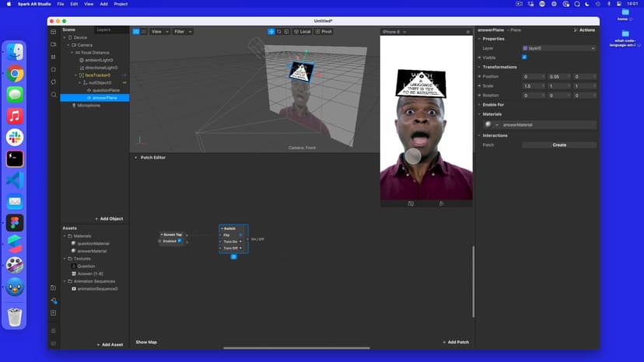Select the move manipulator tool in viewport toolbar
Screen dimensions: 644x362
click(271, 32)
